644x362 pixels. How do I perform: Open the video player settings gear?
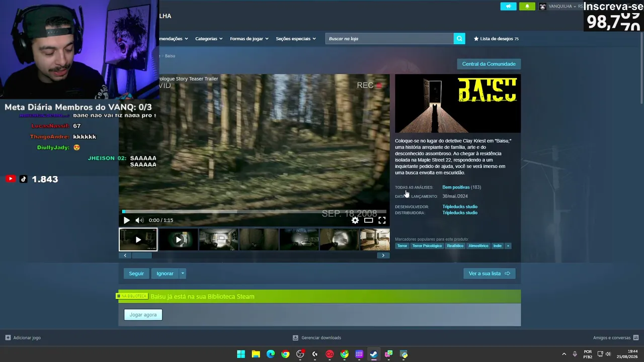point(355,220)
